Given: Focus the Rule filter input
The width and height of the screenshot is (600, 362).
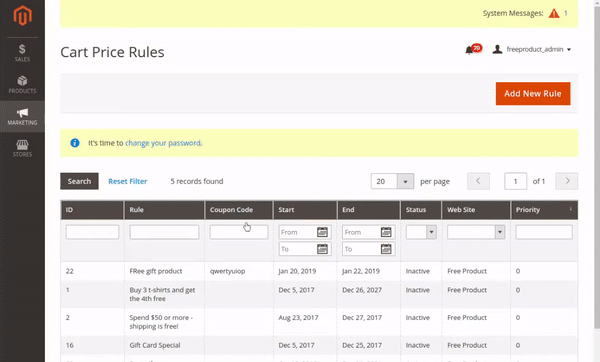Looking at the screenshot, I should point(164,232).
